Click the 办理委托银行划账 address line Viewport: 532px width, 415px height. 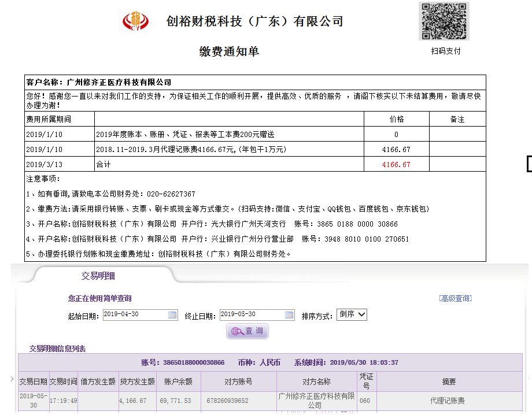(158, 254)
